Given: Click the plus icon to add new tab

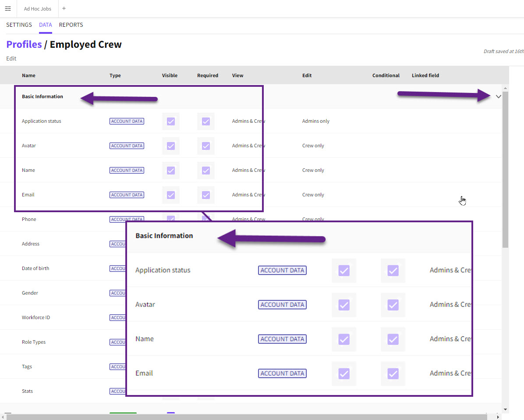Looking at the screenshot, I should click(x=64, y=9).
